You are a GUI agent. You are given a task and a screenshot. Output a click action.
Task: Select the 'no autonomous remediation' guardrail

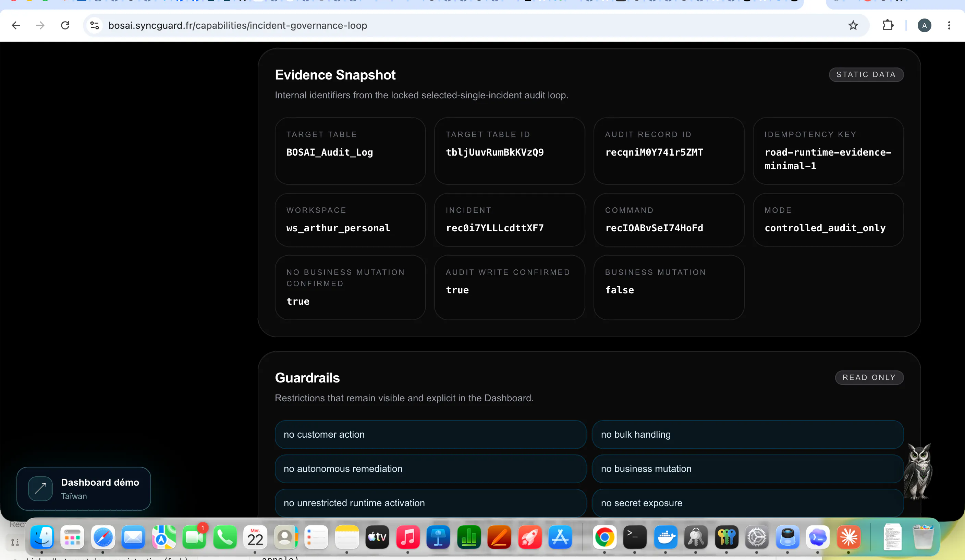coord(430,469)
